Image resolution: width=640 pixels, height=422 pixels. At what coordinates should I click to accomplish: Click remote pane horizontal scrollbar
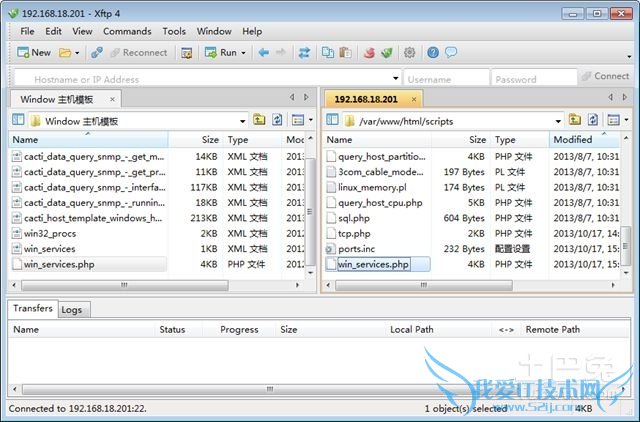(424, 285)
